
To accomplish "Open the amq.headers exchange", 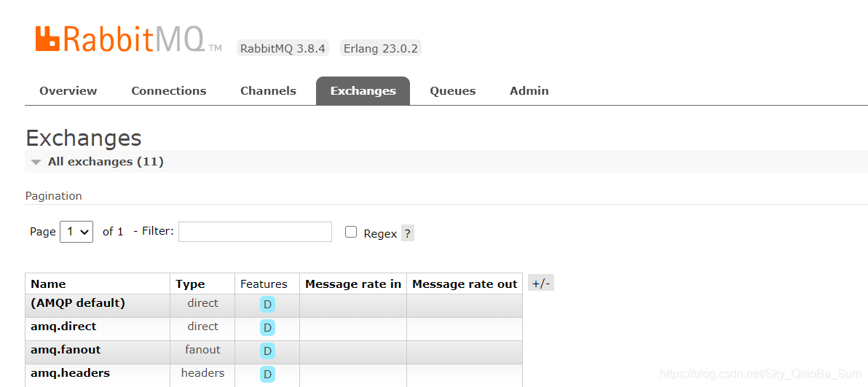I will 71,373.
